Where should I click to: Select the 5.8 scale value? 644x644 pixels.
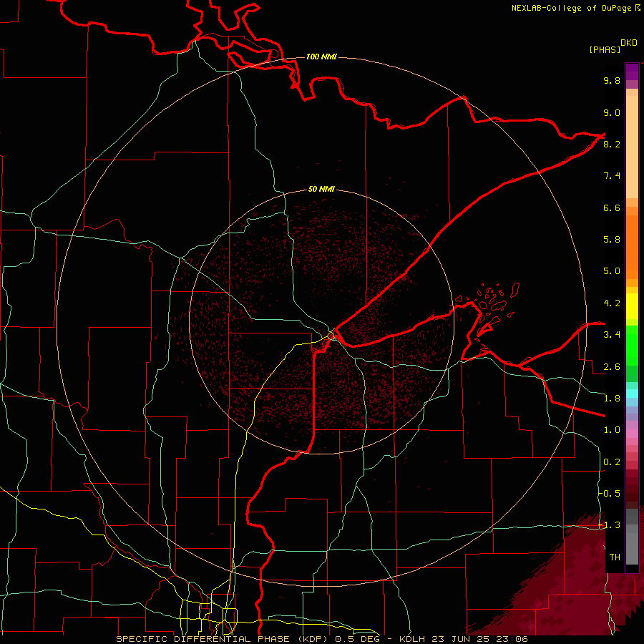pos(612,240)
